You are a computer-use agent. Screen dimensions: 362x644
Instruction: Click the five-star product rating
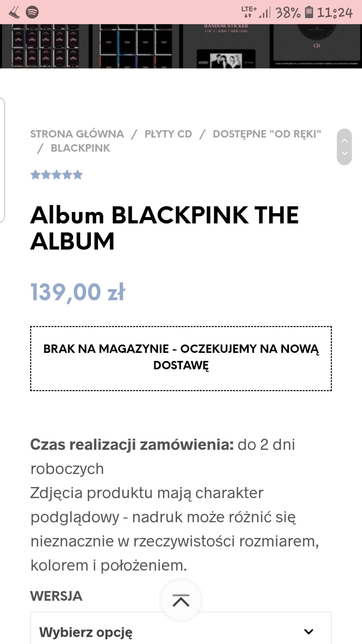click(57, 175)
